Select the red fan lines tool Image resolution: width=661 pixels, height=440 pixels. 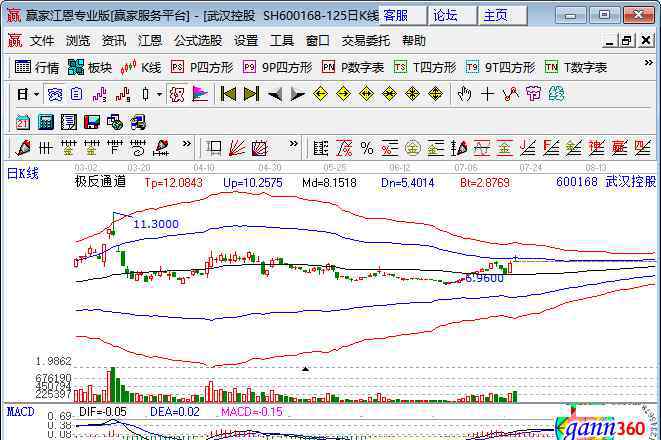coord(236,148)
